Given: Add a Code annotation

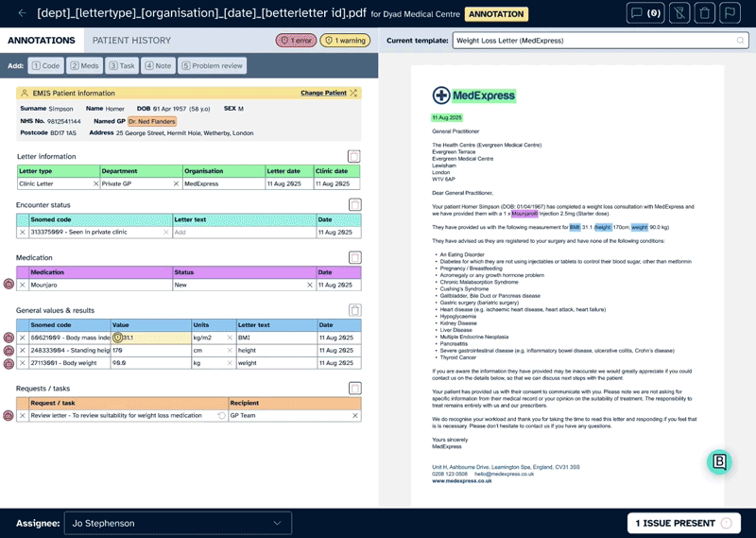Looking at the screenshot, I should tap(45, 65).
